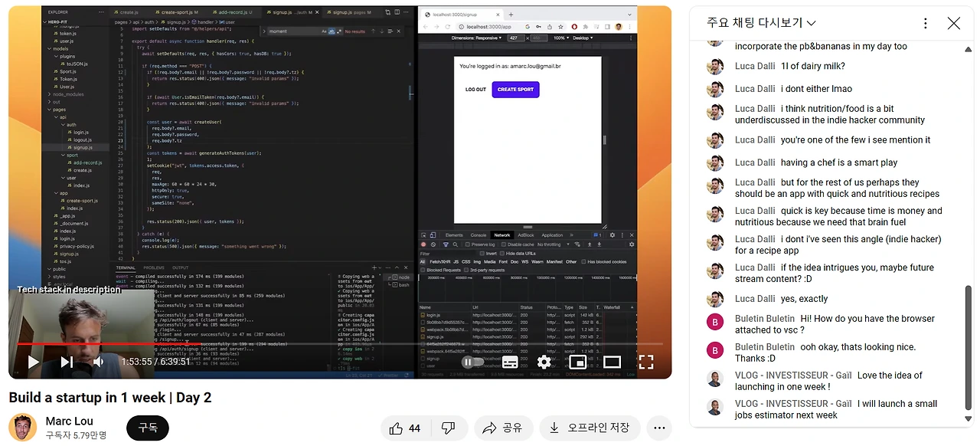Open DevTools settings gear beside issues badge
Image resolution: width=980 pixels, height=446 pixels.
[x=612, y=235]
